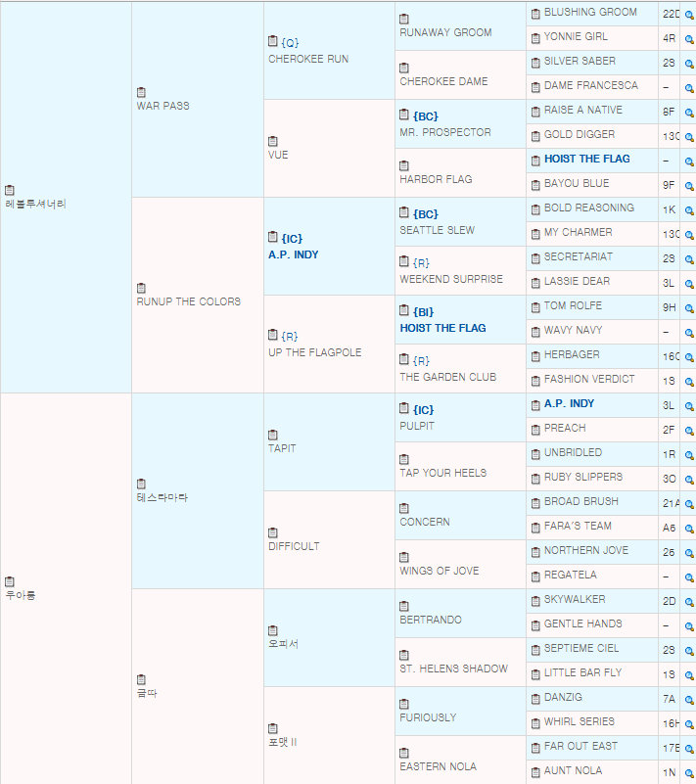The width and height of the screenshot is (696, 784).
Task: Select the text HARBOR FLAG
Action: pyautogui.click(x=436, y=179)
